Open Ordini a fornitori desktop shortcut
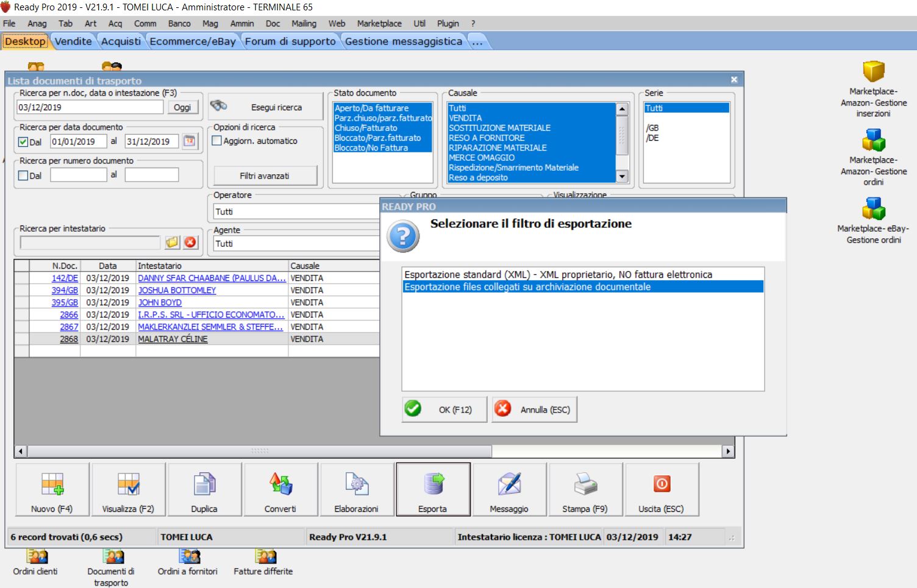 (x=188, y=562)
